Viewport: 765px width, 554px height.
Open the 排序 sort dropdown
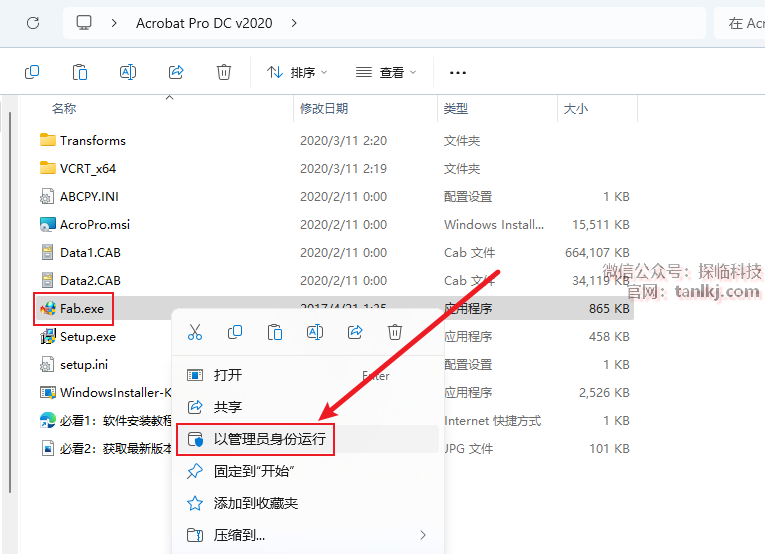coord(297,72)
